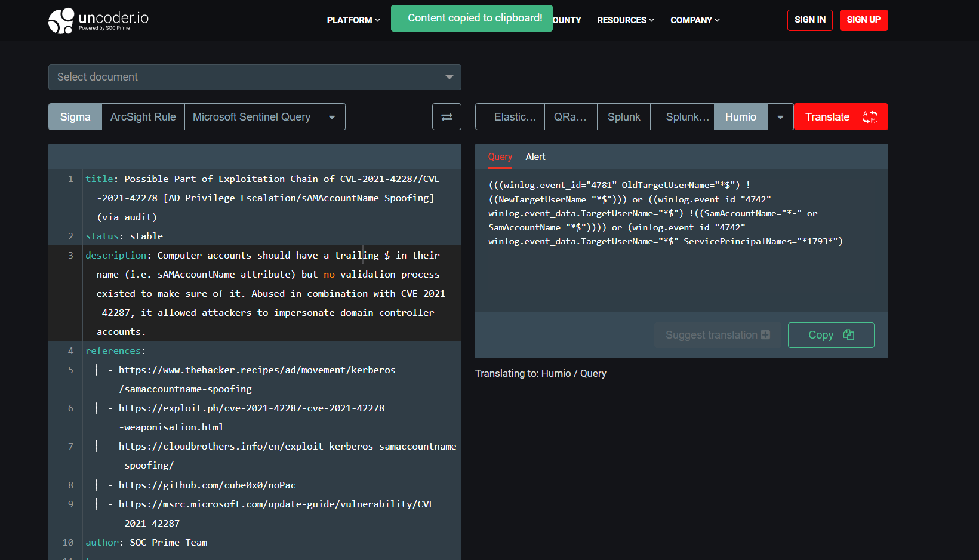Click the Sign In button

(809, 20)
